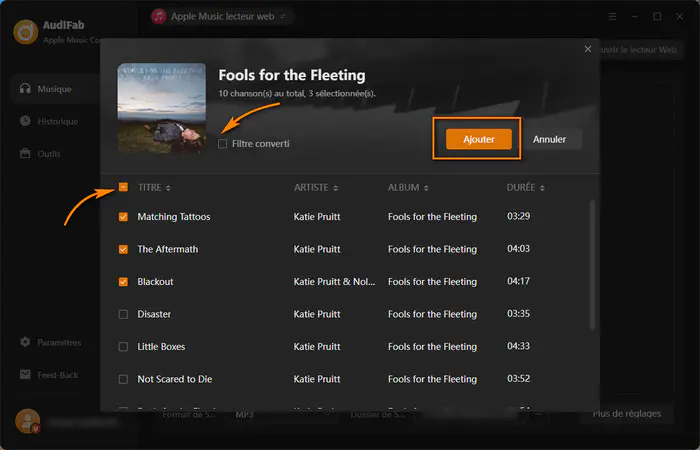Click the headphones Musique icon
The height and width of the screenshot is (450, 700).
pos(25,88)
